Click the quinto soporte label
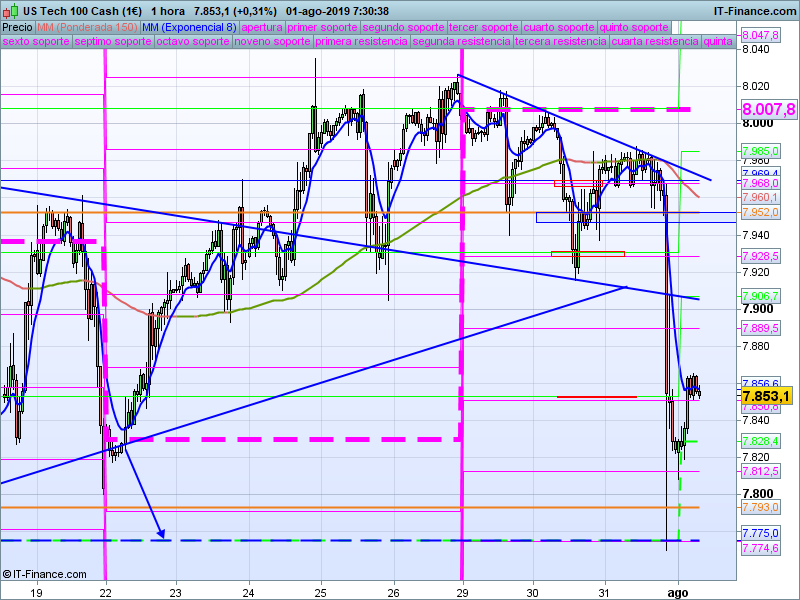 click(634, 28)
